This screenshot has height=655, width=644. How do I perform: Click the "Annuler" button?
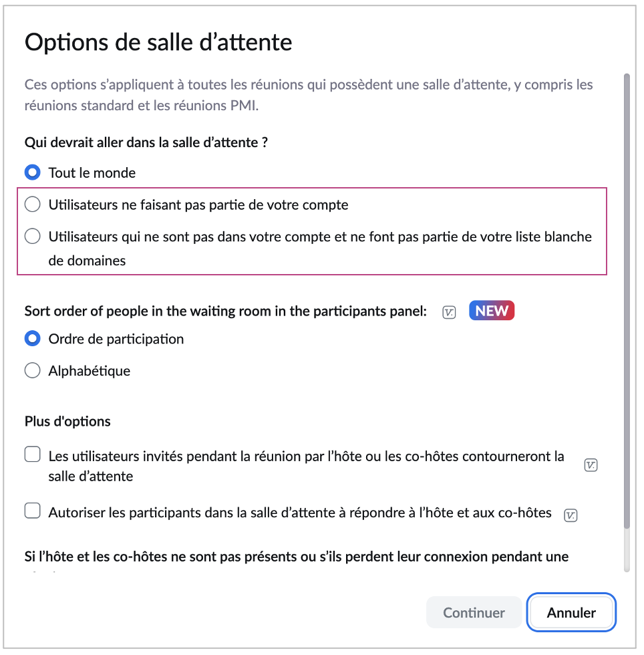point(571,613)
